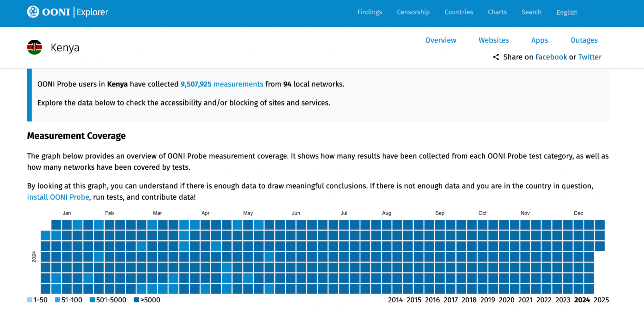644x321 pixels.
Task: Share the page on Twitter
Action: (590, 57)
